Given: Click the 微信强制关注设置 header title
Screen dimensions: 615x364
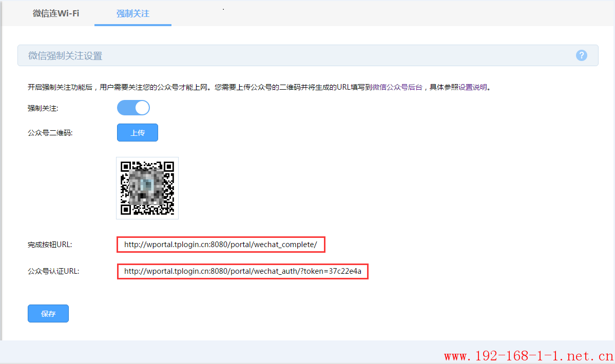Looking at the screenshot, I should point(65,56).
